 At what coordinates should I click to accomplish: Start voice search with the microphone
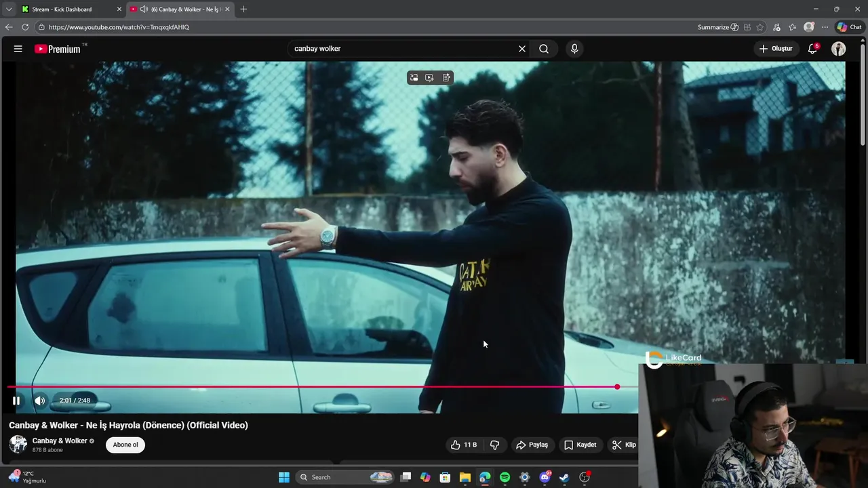click(574, 49)
